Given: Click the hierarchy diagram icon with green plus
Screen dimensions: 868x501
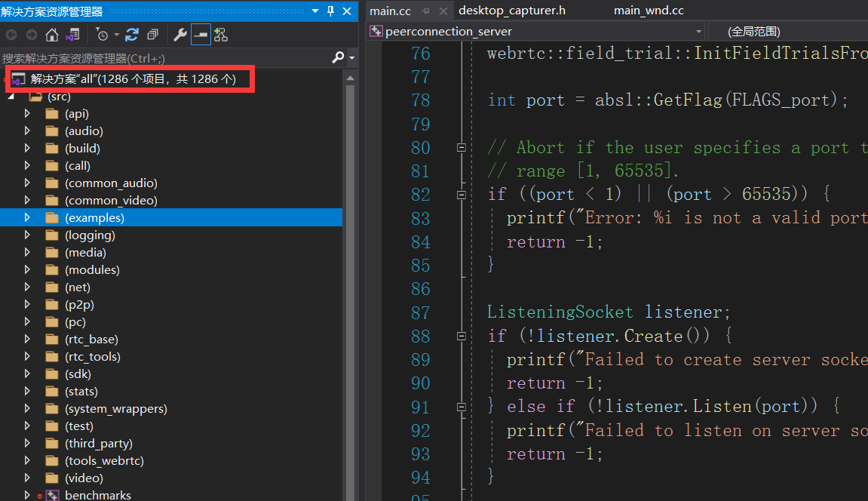Looking at the screenshot, I should (221, 35).
